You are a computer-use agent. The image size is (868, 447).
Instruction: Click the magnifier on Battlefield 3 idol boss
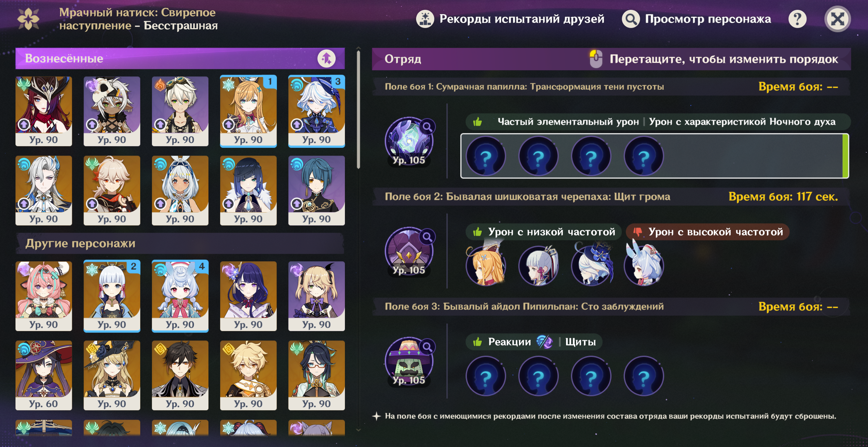[x=427, y=347]
